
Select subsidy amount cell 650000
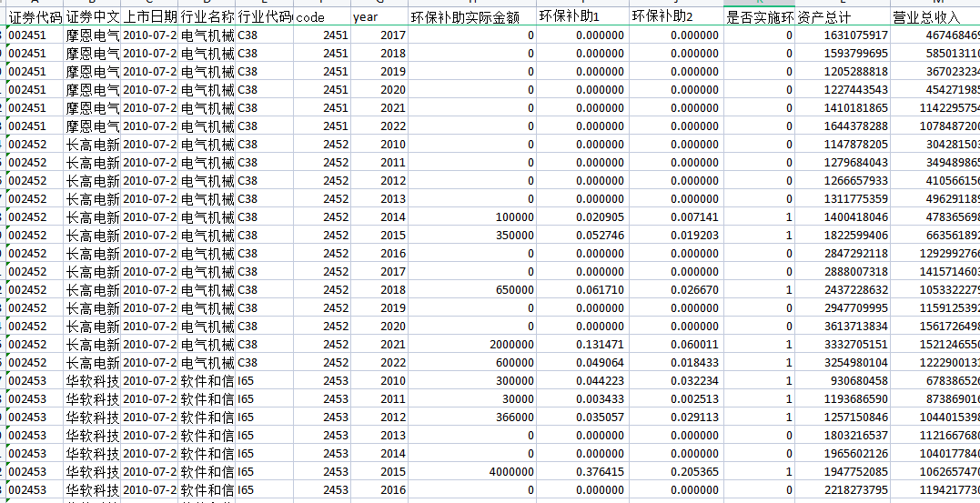(472, 289)
